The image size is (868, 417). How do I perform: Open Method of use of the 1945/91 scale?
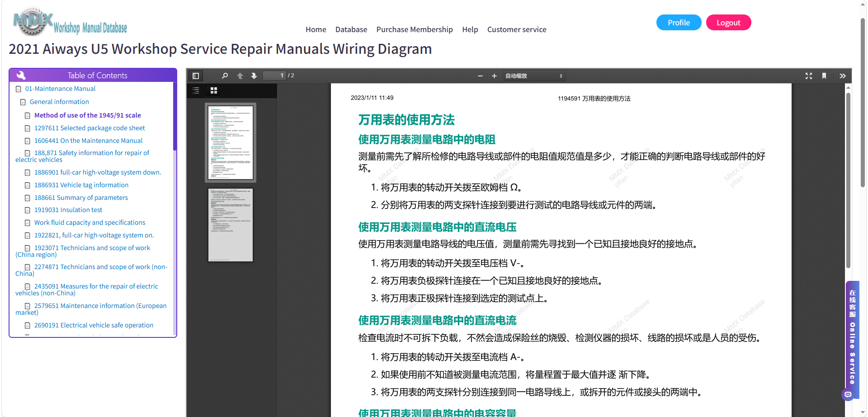point(88,116)
